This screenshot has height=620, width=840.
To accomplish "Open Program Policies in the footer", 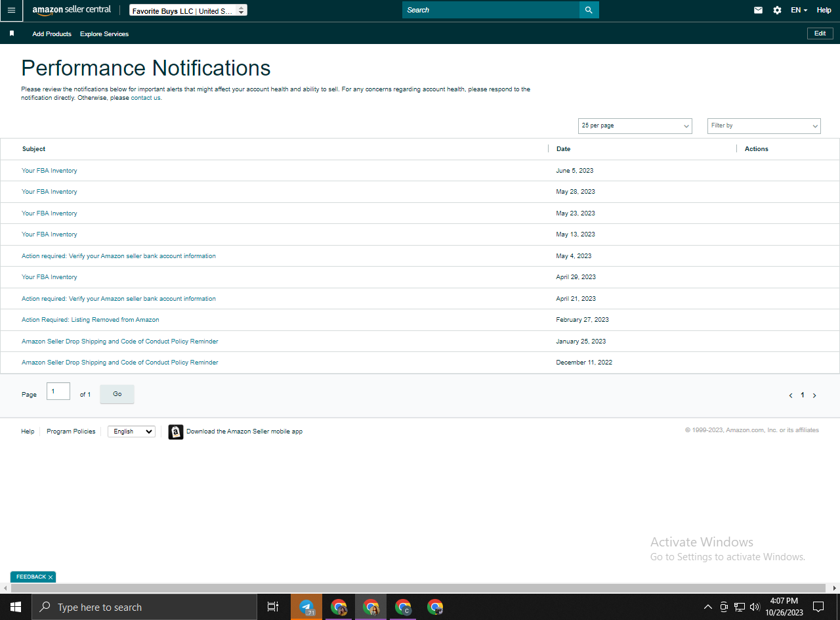I will 71,432.
